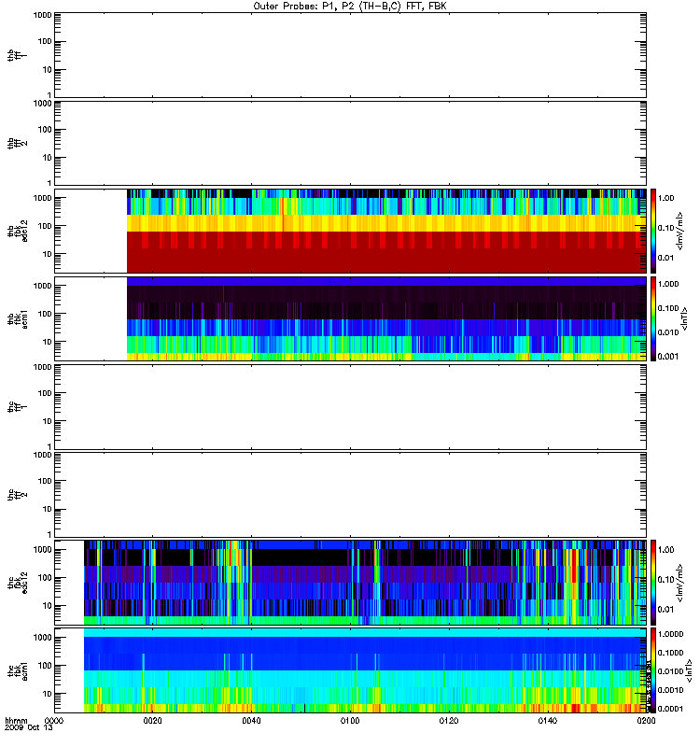Click the "thb fbk edc12" axis label

[18, 231]
